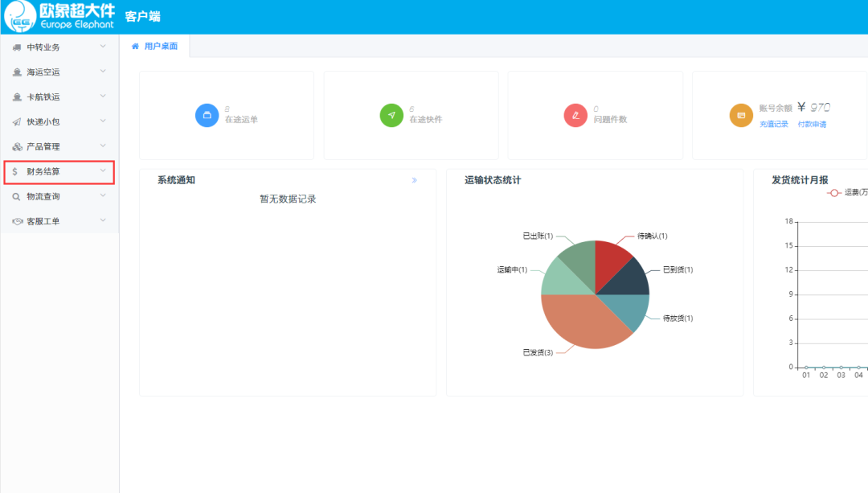Click the blue 在途运单 circle icon
The width and height of the screenshot is (868, 493).
207,115
